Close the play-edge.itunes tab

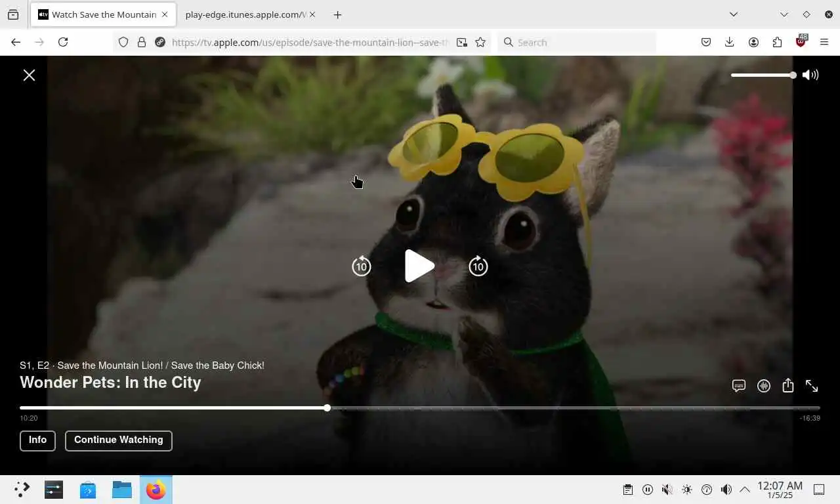[x=312, y=14]
